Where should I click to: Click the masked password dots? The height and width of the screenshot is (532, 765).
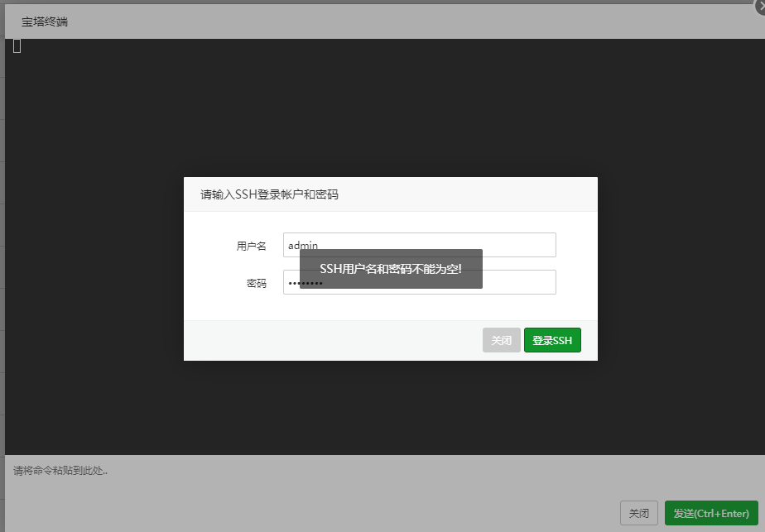306,282
